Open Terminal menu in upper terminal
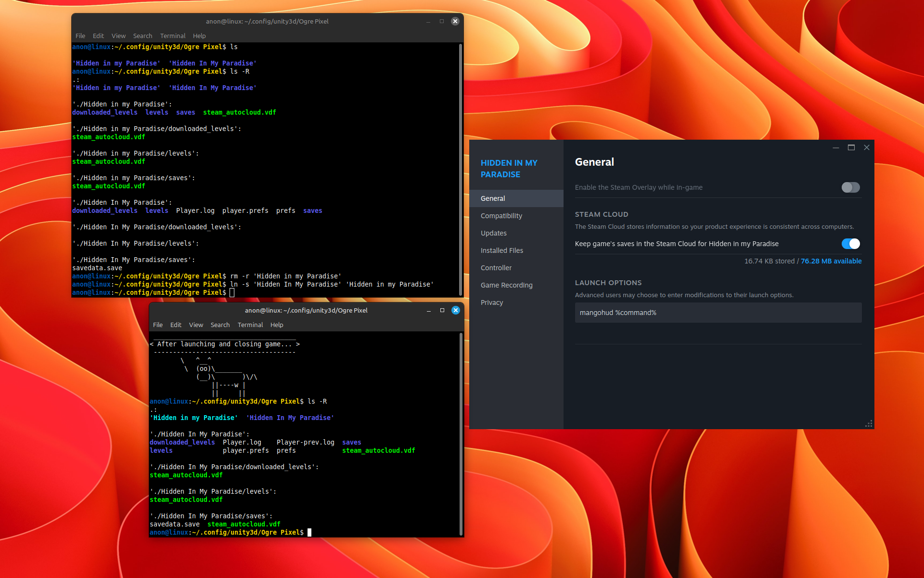 point(172,36)
